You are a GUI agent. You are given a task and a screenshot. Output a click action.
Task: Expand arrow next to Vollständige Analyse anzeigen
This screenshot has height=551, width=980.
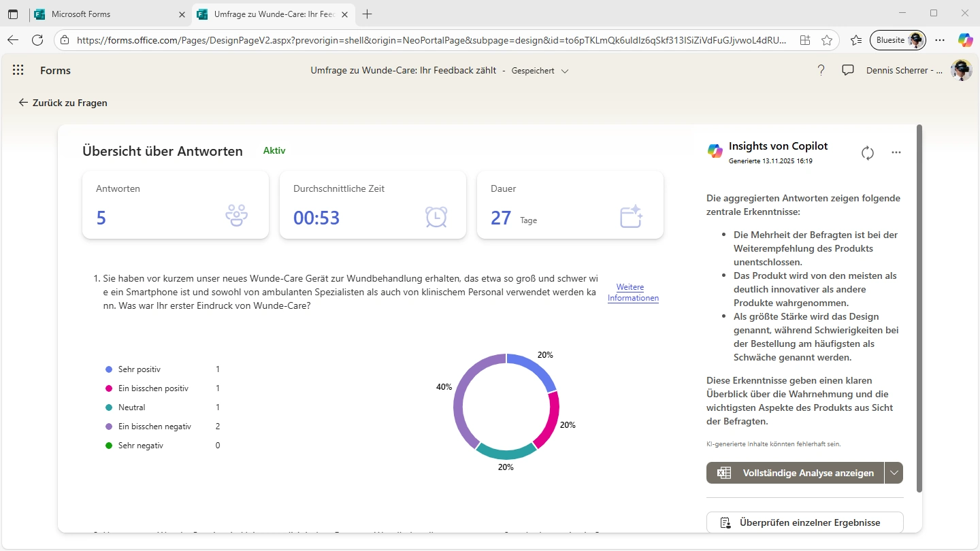point(894,473)
